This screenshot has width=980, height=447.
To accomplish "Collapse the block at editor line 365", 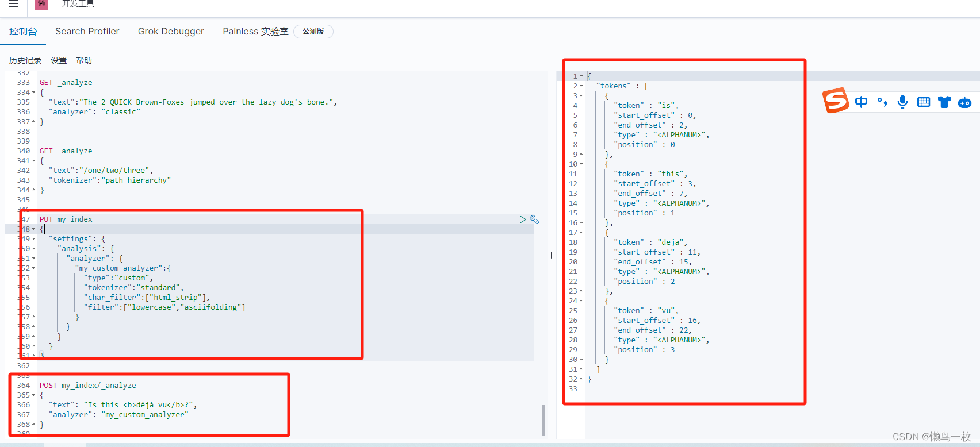I will pos(33,395).
